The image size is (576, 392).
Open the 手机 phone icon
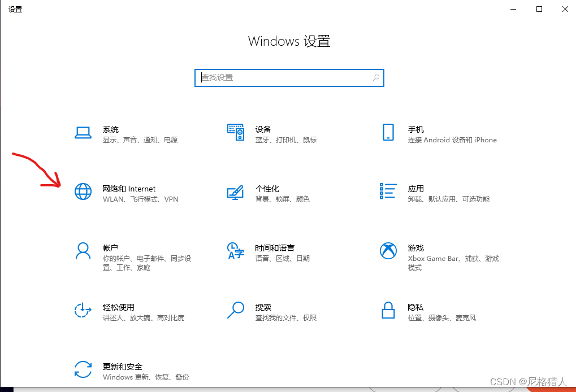388,132
